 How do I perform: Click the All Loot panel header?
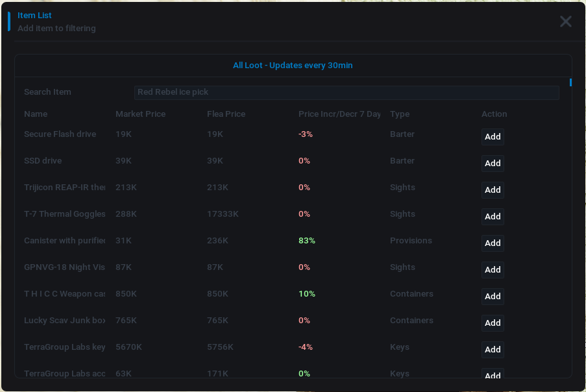(293, 66)
